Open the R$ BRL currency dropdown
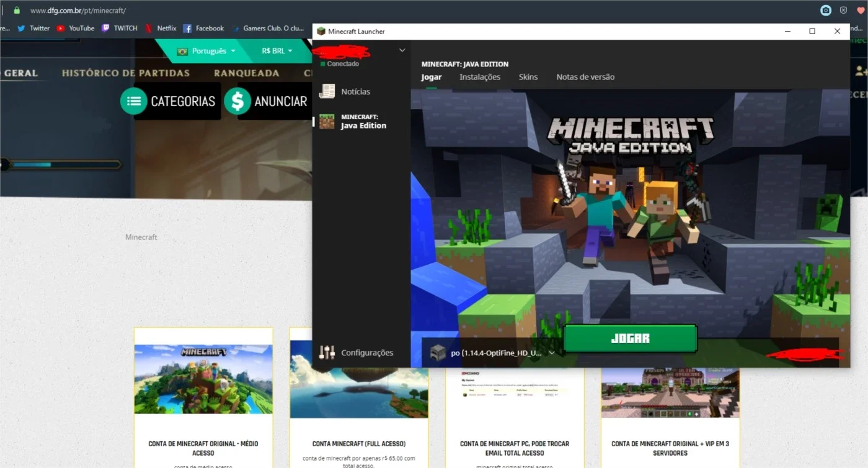The height and width of the screenshot is (468, 868). [277, 51]
